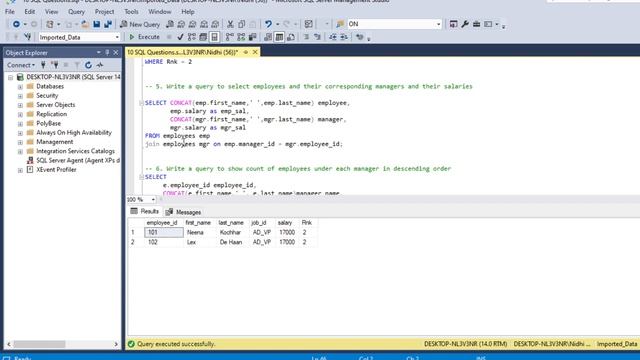The width and height of the screenshot is (640, 360).
Task: Select the 10 SQL Questions query tab
Action: tap(183, 52)
